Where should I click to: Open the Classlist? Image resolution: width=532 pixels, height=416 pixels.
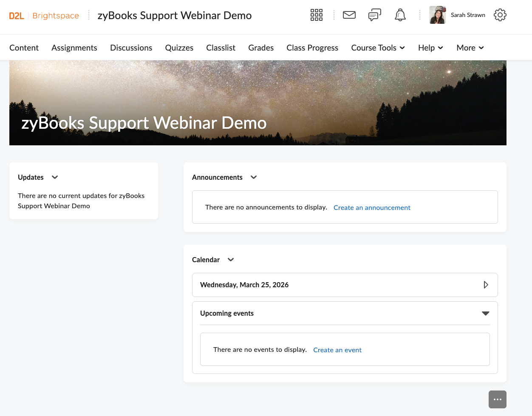pyautogui.click(x=221, y=48)
